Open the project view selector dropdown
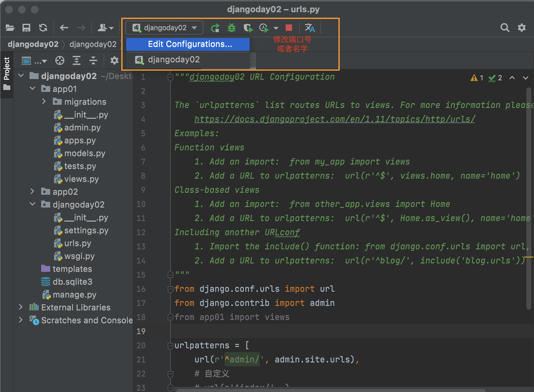The width and height of the screenshot is (534, 392). (x=34, y=60)
